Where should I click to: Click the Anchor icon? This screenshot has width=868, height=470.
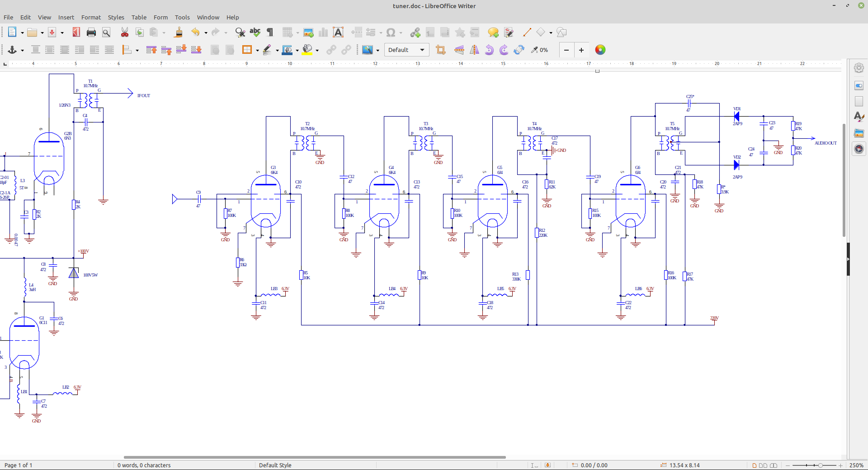12,50
